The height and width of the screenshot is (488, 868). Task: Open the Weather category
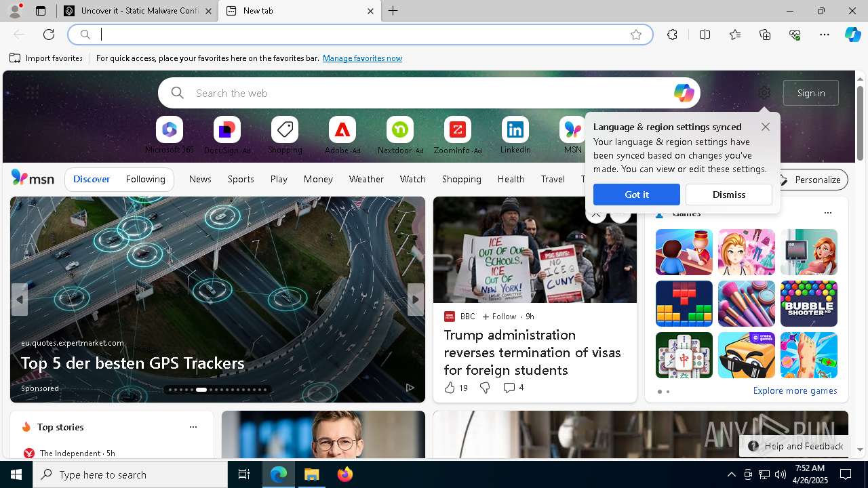[366, 179]
